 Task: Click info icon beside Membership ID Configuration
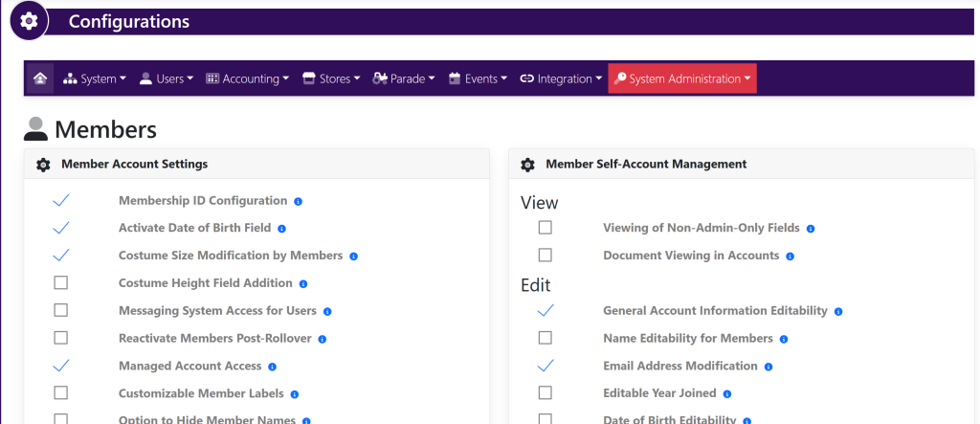(298, 202)
